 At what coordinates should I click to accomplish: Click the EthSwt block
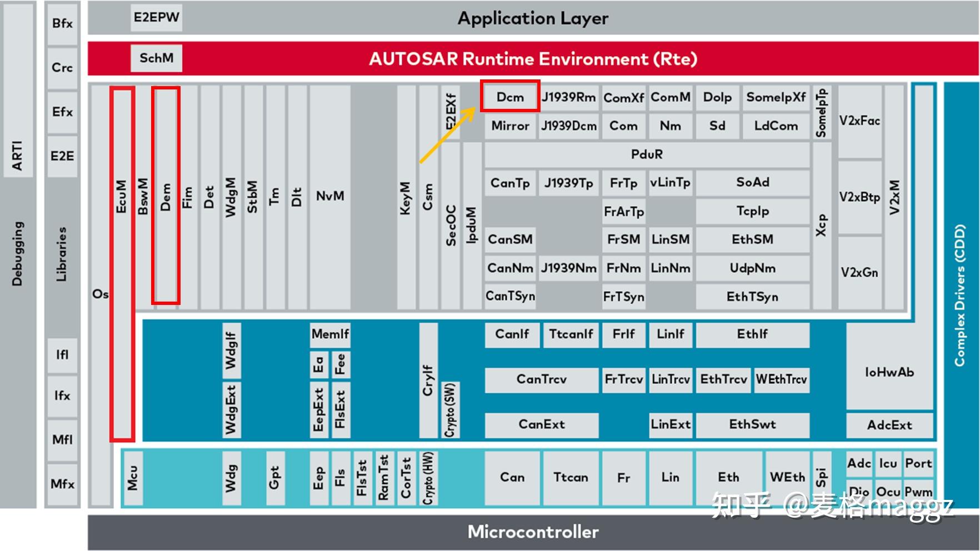[x=753, y=425]
